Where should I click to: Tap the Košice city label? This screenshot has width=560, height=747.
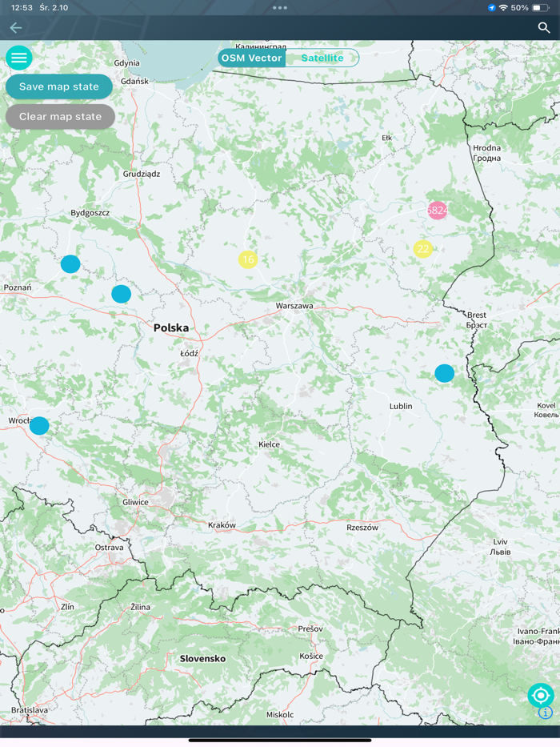311,656
